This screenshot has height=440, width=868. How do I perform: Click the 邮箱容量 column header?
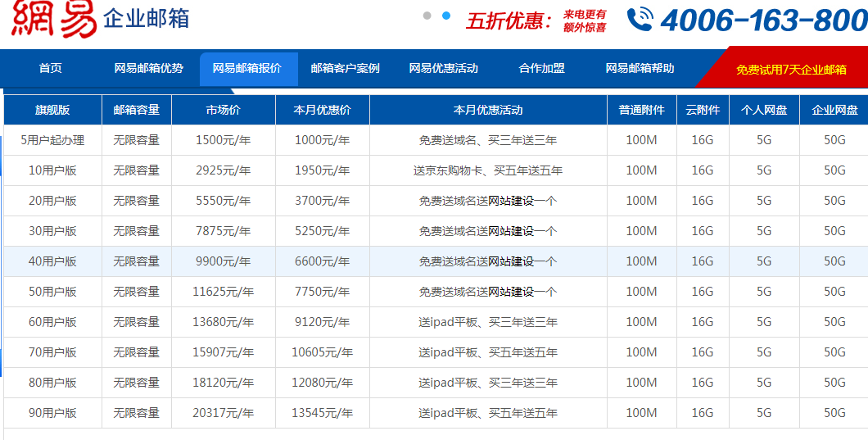pyautogui.click(x=137, y=110)
